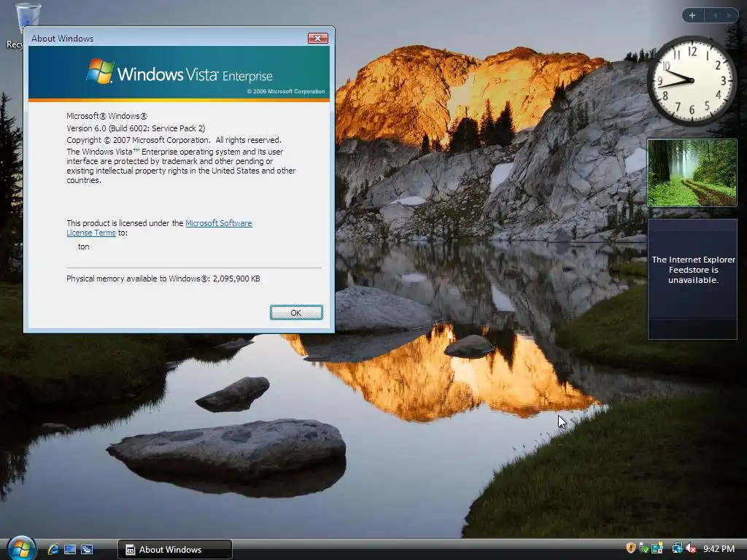
Task: Click the '© 2006 Microsoft Corporation' banner text
Action: 286,91
